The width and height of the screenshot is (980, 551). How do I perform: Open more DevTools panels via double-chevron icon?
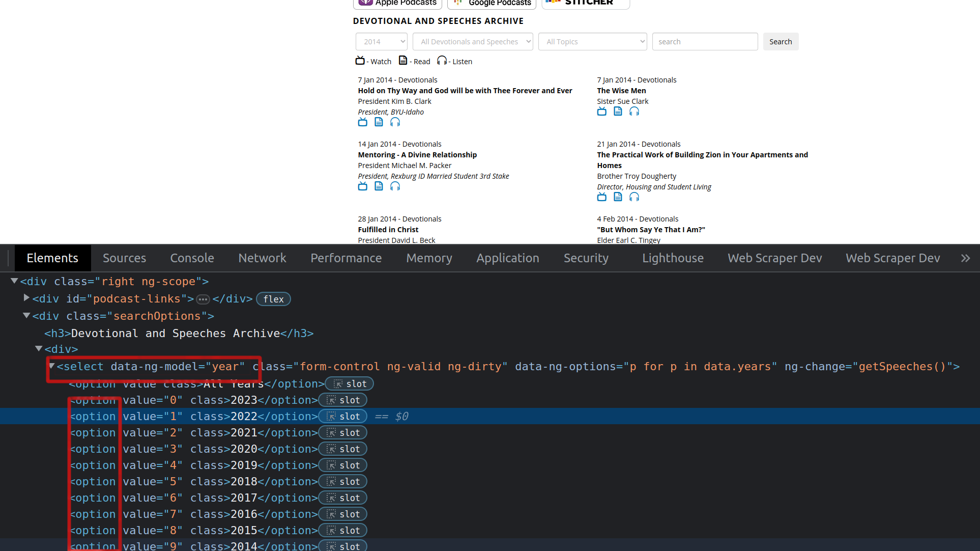tap(966, 258)
